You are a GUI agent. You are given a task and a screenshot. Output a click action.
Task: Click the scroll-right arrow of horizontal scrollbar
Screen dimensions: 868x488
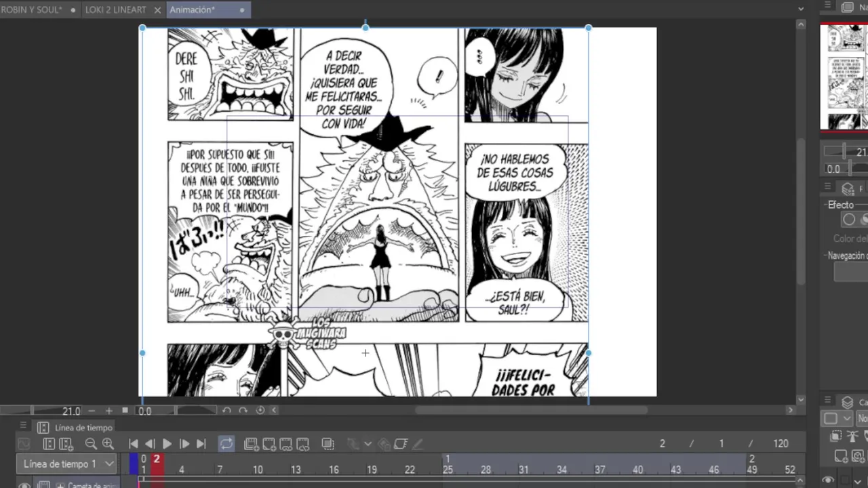[790, 410]
